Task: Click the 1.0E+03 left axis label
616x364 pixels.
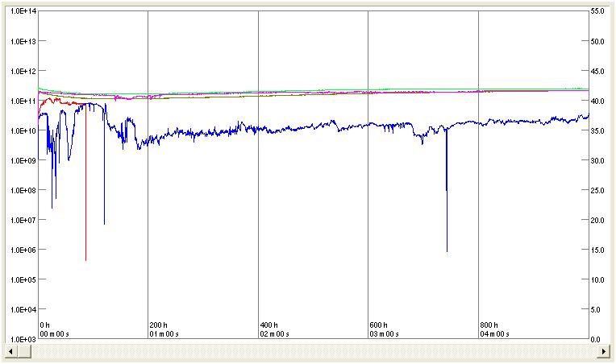Action: pos(23,339)
